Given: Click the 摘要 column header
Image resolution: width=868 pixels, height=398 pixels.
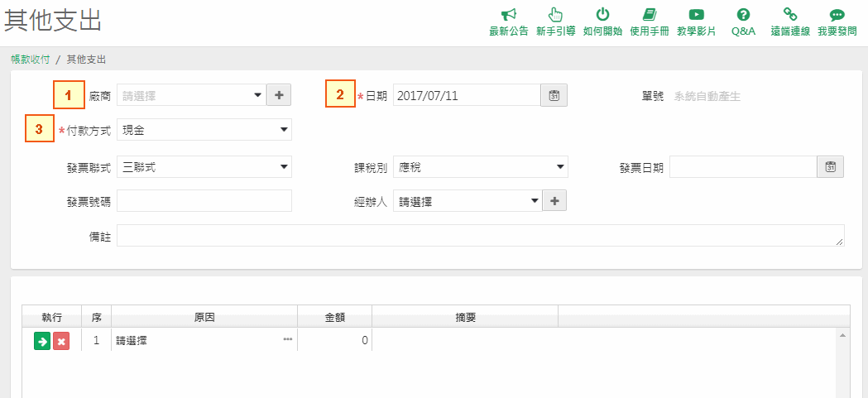Looking at the screenshot, I should click(x=465, y=317).
